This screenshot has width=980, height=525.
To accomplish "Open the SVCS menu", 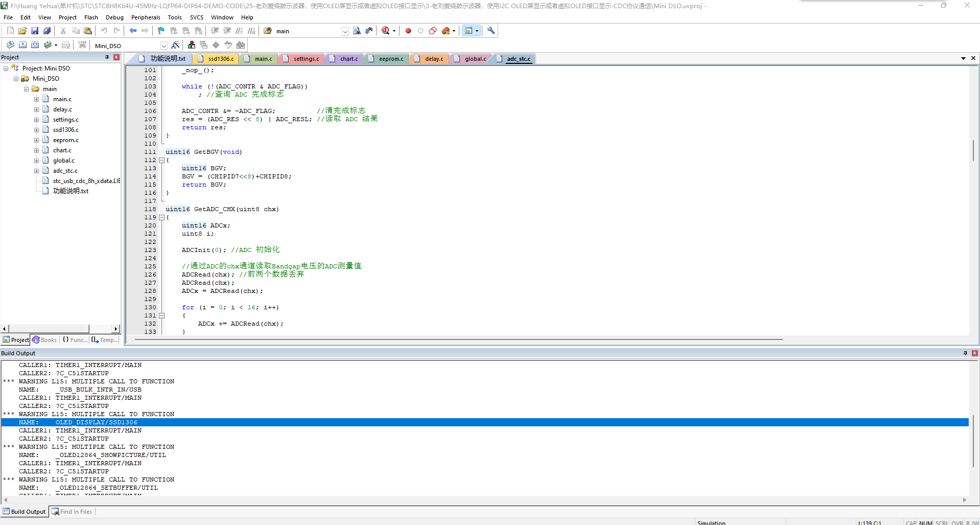I will click(x=197, y=17).
